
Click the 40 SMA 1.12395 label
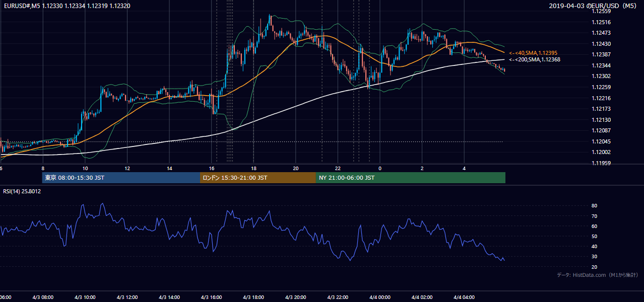(533, 53)
